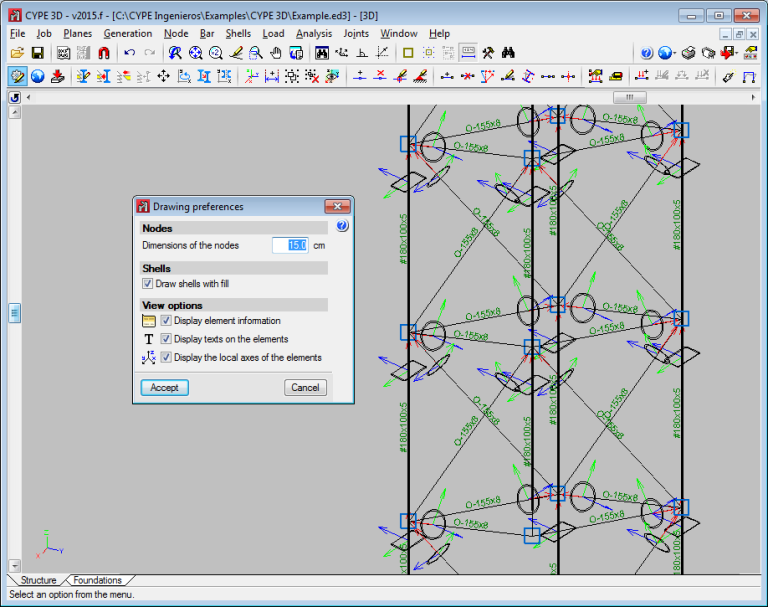Click the Dimensions of the nodes input field
The image size is (768, 607).
click(290, 245)
